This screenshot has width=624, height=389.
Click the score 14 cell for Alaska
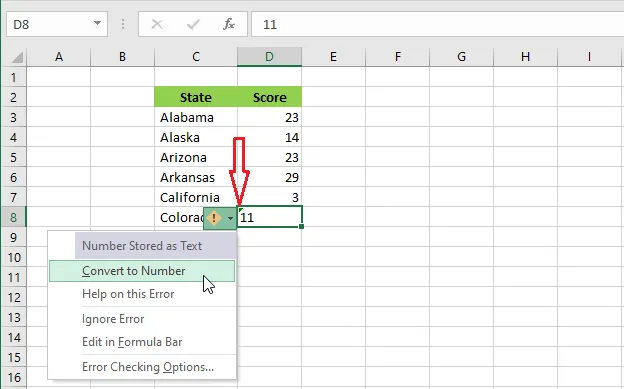(270, 137)
